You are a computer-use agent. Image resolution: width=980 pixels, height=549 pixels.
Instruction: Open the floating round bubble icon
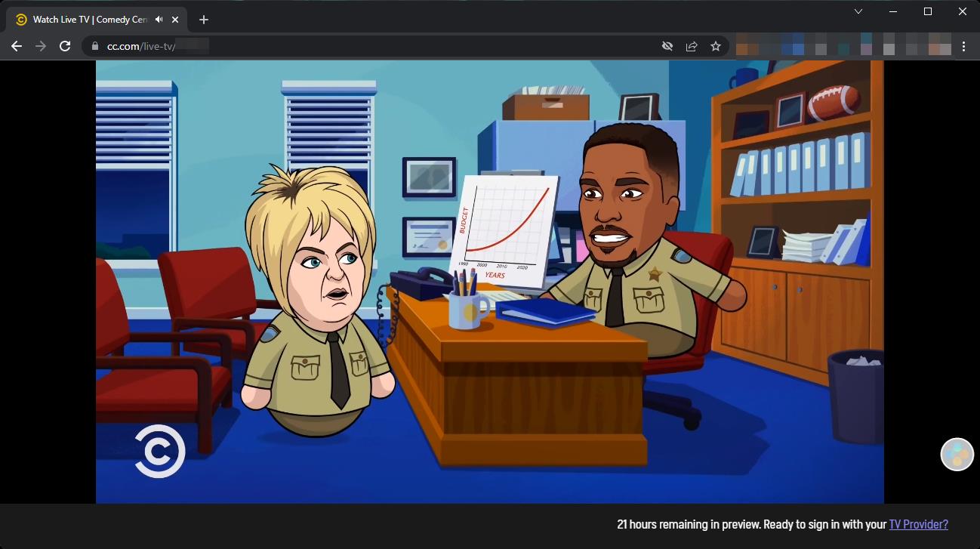pos(957,454)
